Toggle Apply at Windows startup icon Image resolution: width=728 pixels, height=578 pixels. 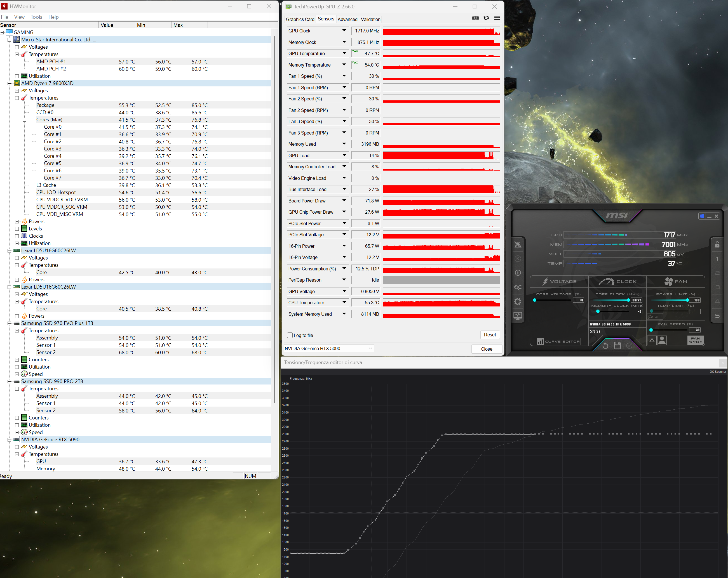pyautogui.click(x=702, y=216)
